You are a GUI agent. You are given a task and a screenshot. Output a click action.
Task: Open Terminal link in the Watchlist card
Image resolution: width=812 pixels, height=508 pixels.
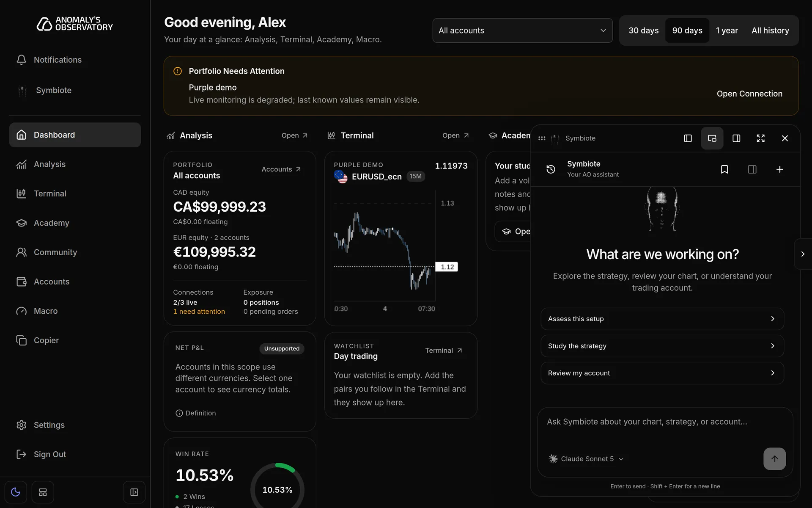point(444,351)
